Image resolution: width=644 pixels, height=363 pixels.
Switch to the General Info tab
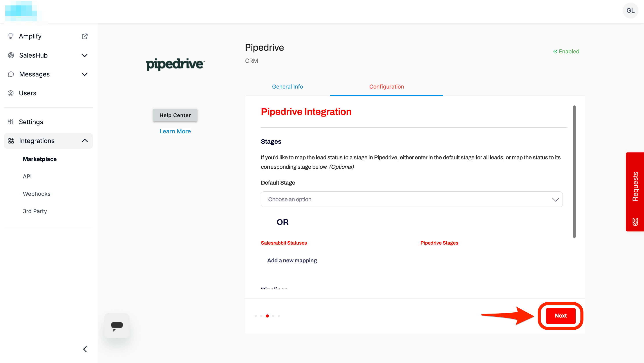[x=287, y=87]
